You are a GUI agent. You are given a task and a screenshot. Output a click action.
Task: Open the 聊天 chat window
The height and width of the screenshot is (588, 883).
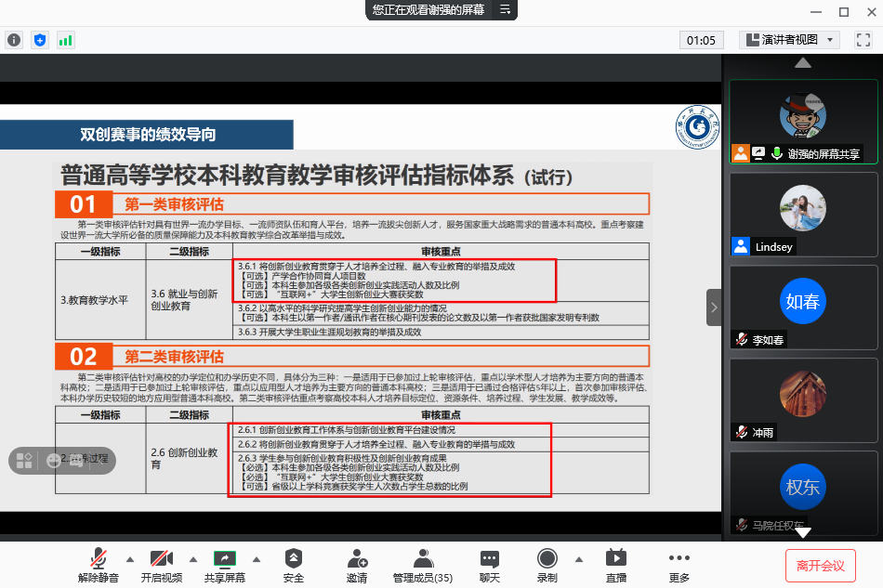[490, 565]
